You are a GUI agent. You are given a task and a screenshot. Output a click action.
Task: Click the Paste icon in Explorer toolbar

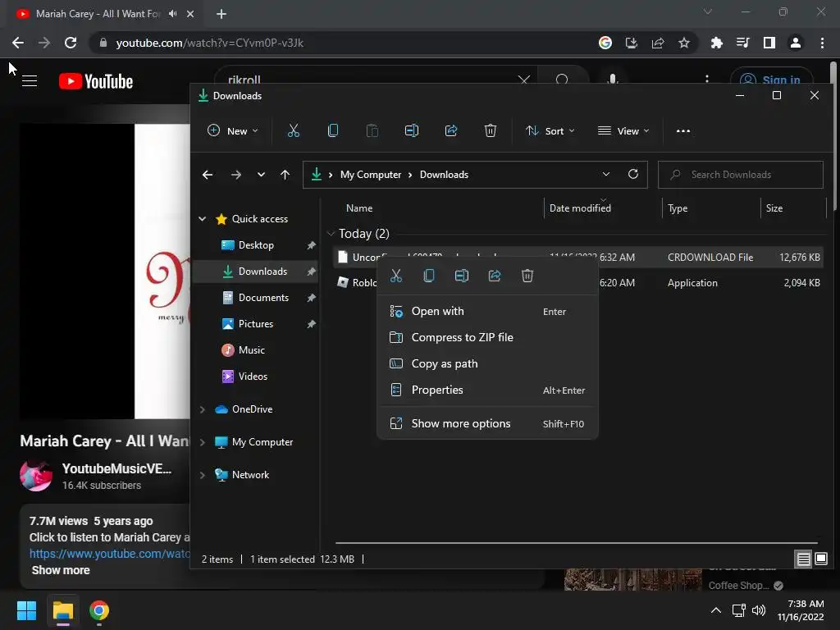click(x=372, y=130)
